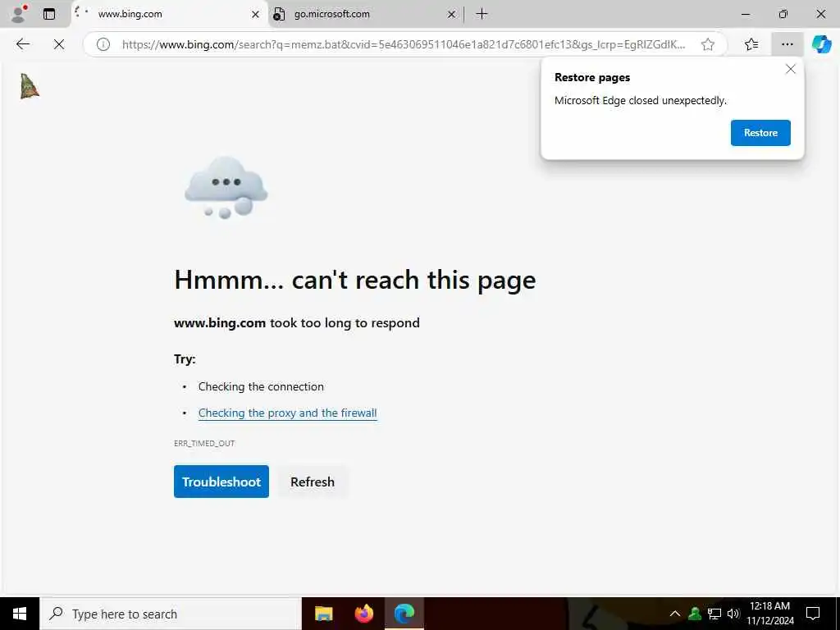Viewport: 840px width, 630px height.
Task: Open File Explorer from taskbar
Action: coord(323,614)
